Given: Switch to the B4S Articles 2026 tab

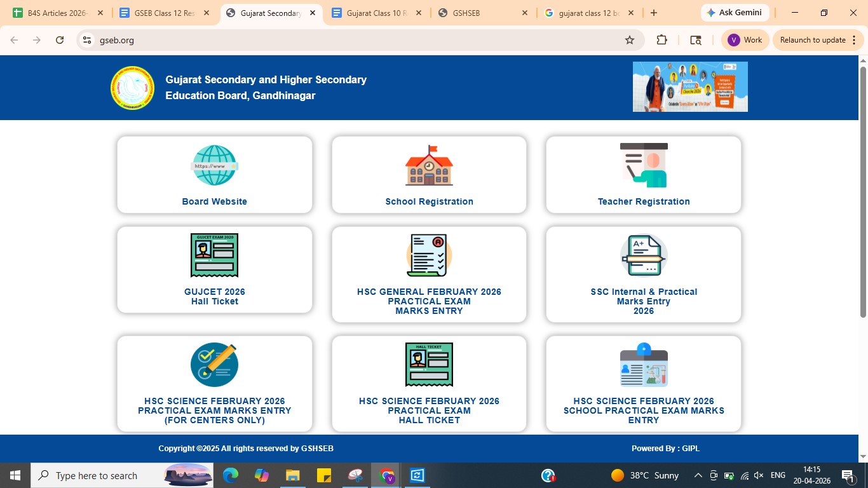Looking at the screenshot, I should pos(56,13).
